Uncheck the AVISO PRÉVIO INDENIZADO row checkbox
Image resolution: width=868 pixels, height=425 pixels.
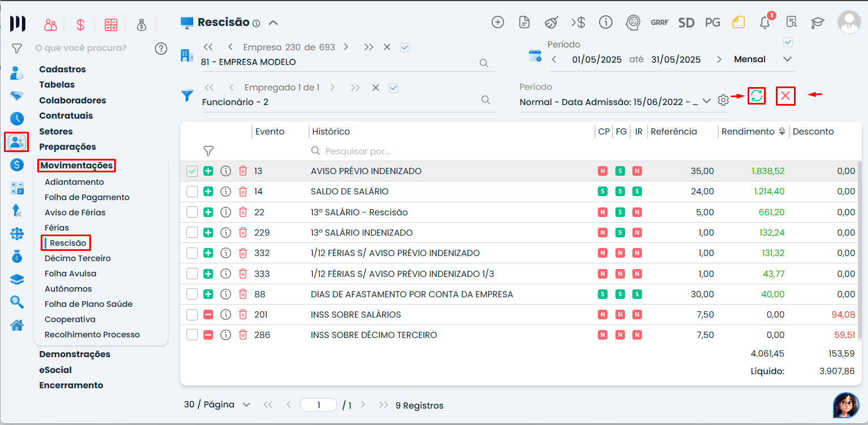pos(192,171)
